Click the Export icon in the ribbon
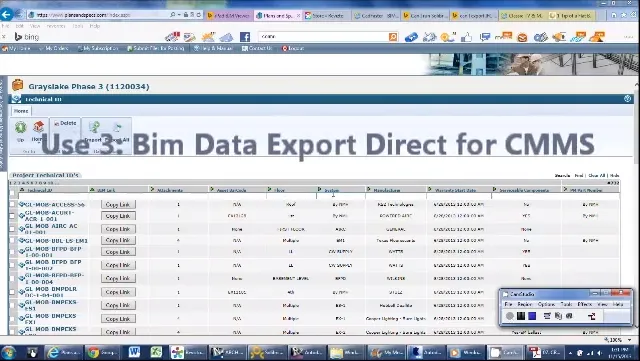Viewport: 640px width, 361px height. [94, 127]
